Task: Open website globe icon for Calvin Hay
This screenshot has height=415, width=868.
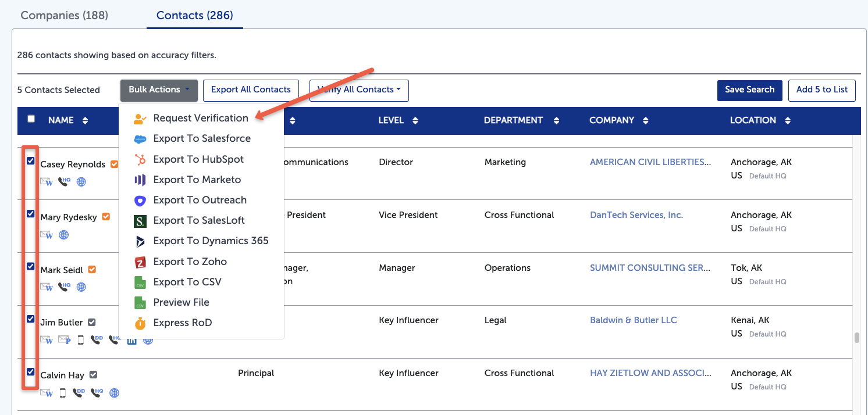Action: (115, 393)
